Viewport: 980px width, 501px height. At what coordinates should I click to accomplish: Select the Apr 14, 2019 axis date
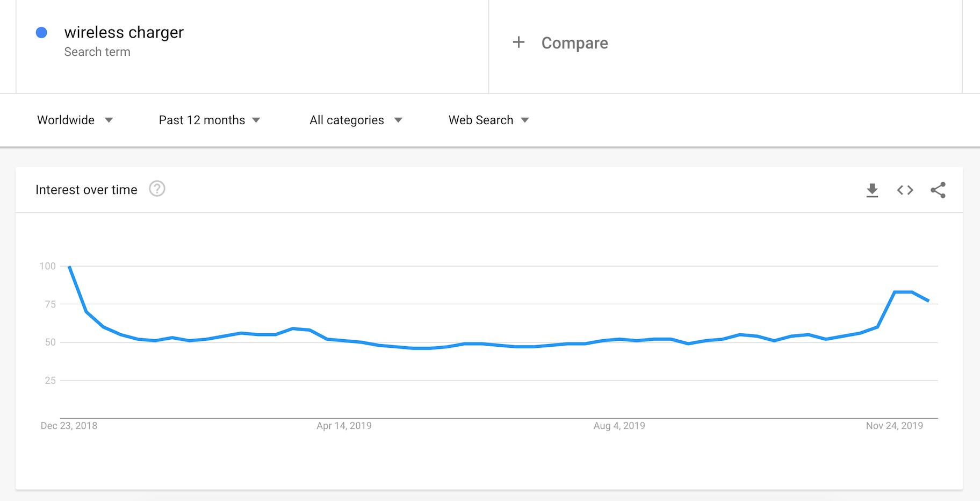coord(344,426)
